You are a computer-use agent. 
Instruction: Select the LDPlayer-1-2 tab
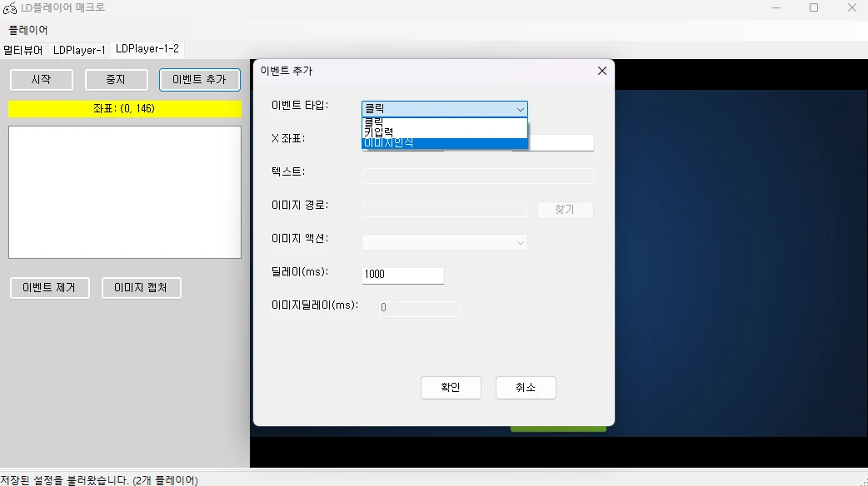point(147,49)
